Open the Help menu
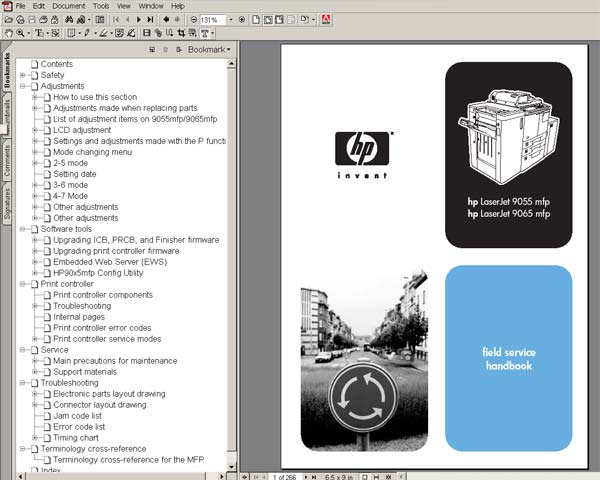This screenshot has height=480, width=600. coord(178,6)
